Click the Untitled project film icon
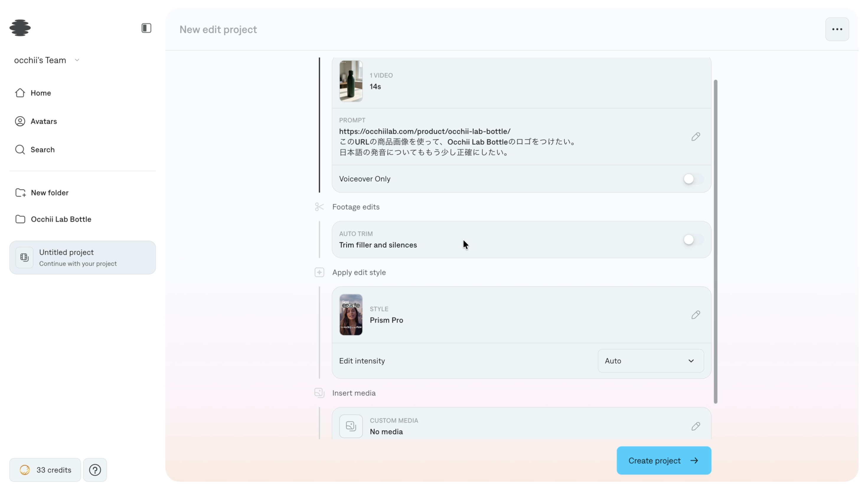Screen dimensions: 868x490 [24, 257]
